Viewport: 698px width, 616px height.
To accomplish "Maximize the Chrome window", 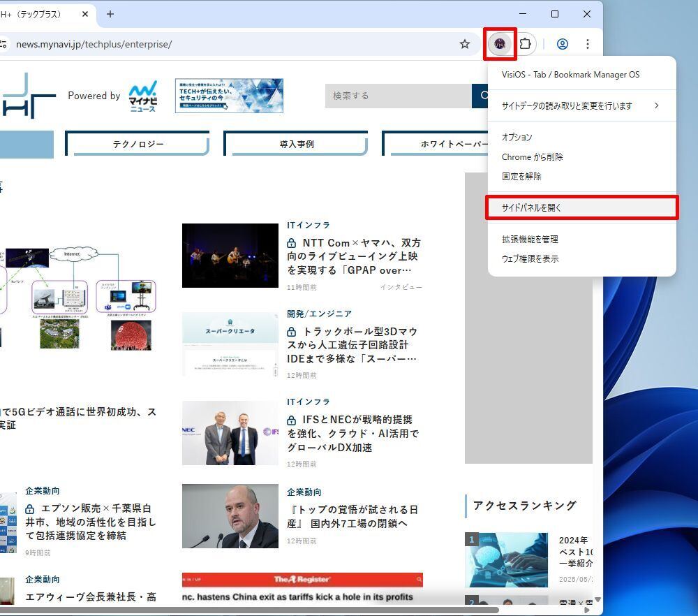I will pos(555,14).
